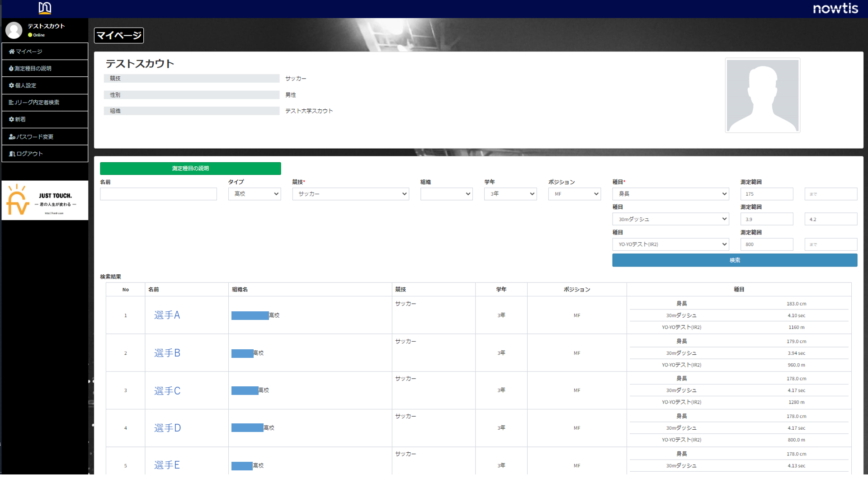
Task: Click the logo icon in top bar
Action: (45, 8)
